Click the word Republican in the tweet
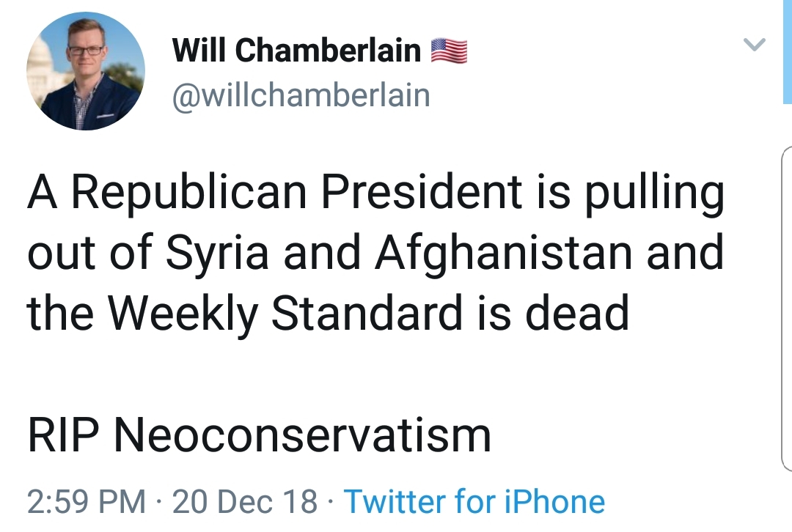 pyautogui.click(x=189, y=192)
